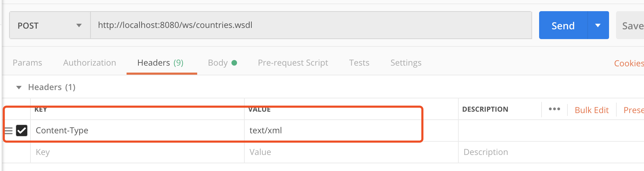
Task: Collapse the Headers (1) section triangle
Action: (x=19, y=87)
